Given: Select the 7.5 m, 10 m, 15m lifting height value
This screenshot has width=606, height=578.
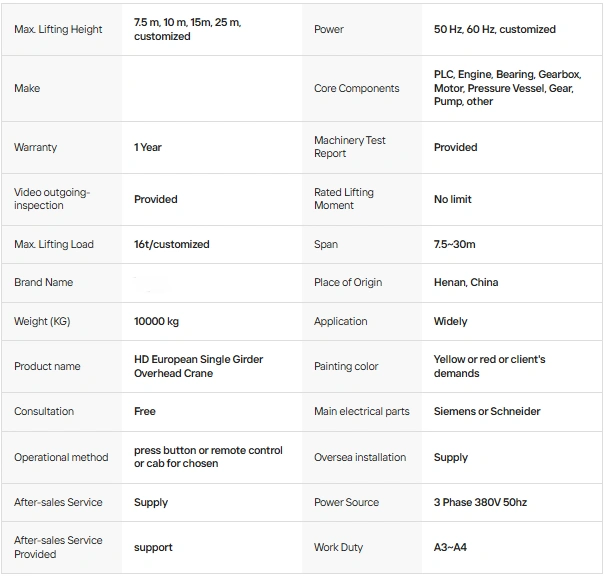Looking at the screenshot, I should pyautogui.click(x=187, y=29).
